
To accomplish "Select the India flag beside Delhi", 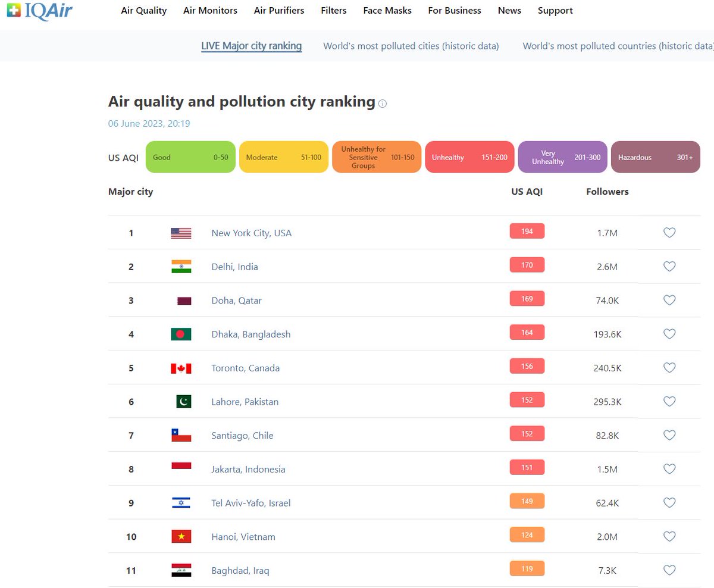I will [181, 267].
